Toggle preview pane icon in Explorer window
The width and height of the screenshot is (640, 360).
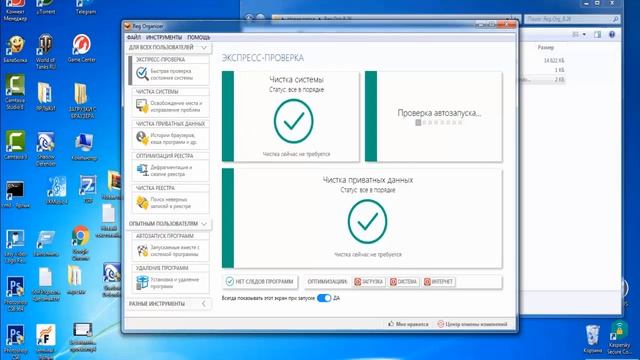coord(598,35)
